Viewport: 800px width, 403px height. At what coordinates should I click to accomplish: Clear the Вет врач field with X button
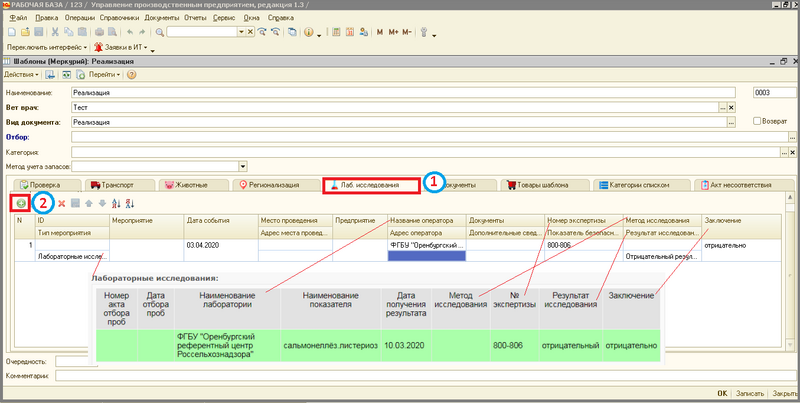coord(731,108)
